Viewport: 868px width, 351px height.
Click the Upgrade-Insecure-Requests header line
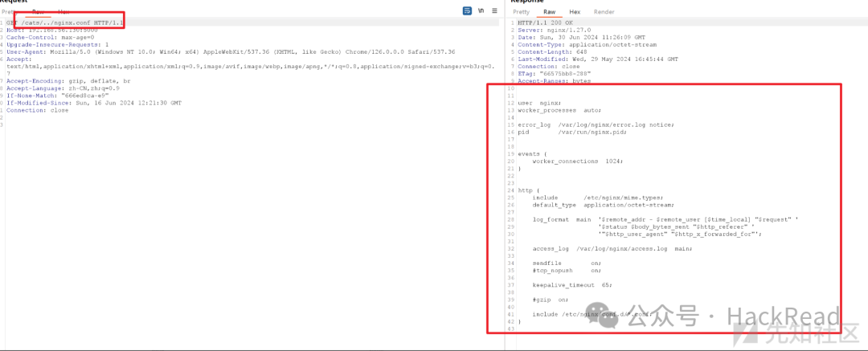click(58, 44)
